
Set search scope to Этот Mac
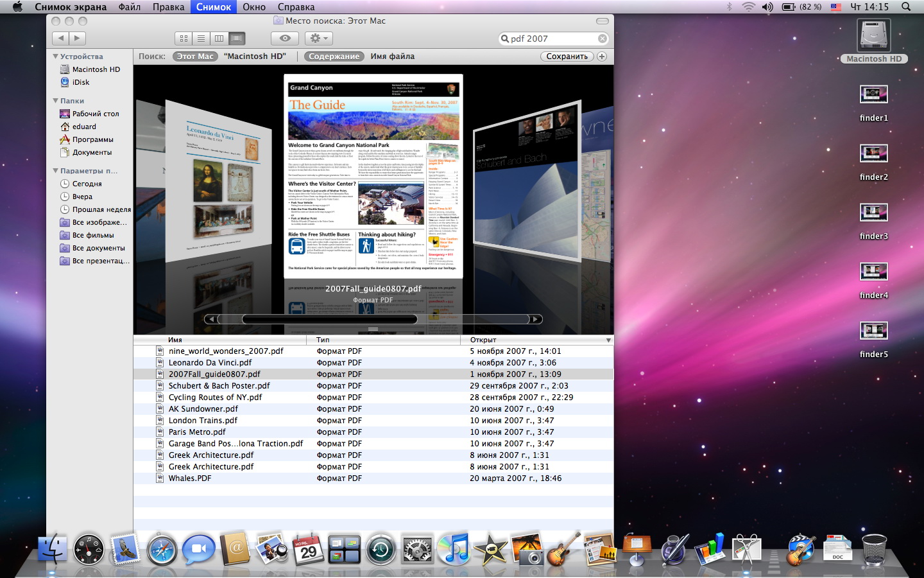[195, 57]
